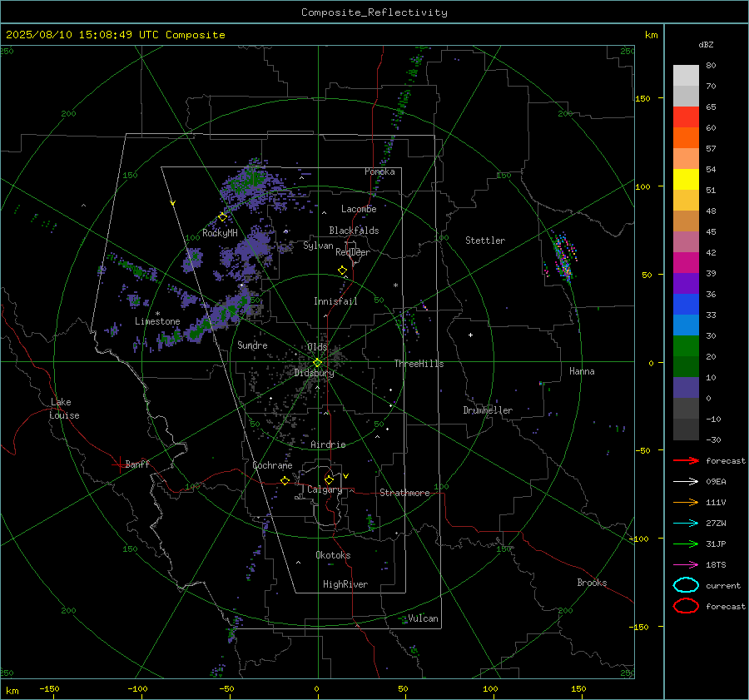749x700 pixels.
Task: Click the Composite_Reflectivity title text
Action: click(x=374, y=12)
